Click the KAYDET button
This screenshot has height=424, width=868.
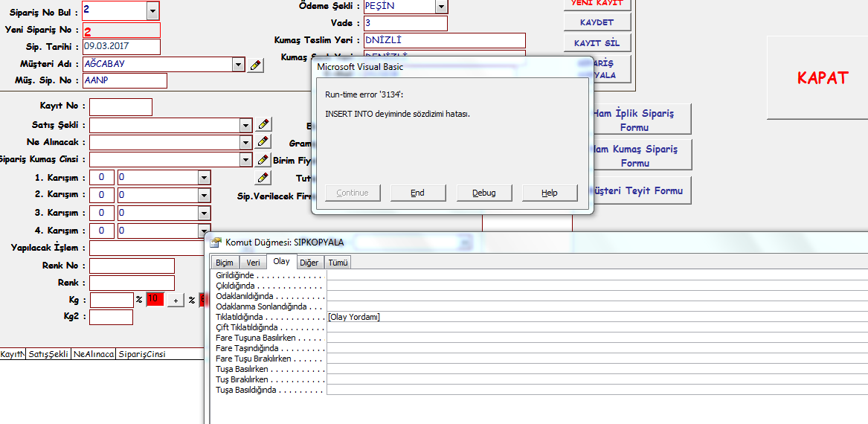coord(597,22)
